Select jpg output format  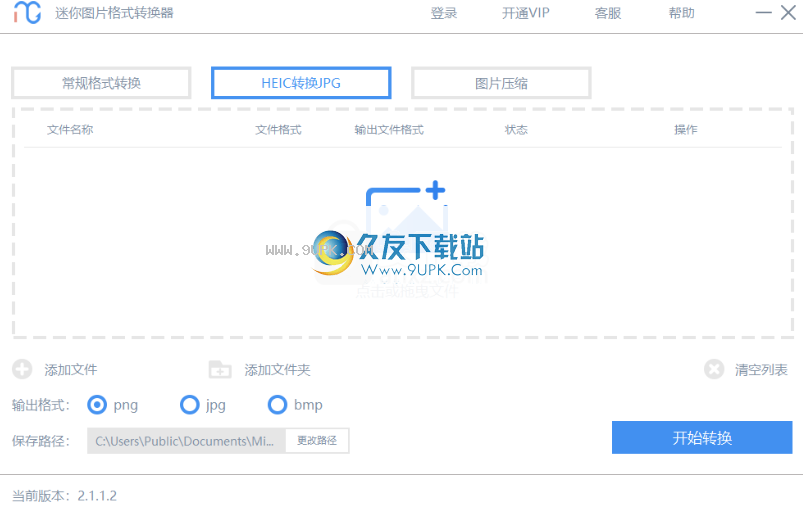(x=189, y=405)
